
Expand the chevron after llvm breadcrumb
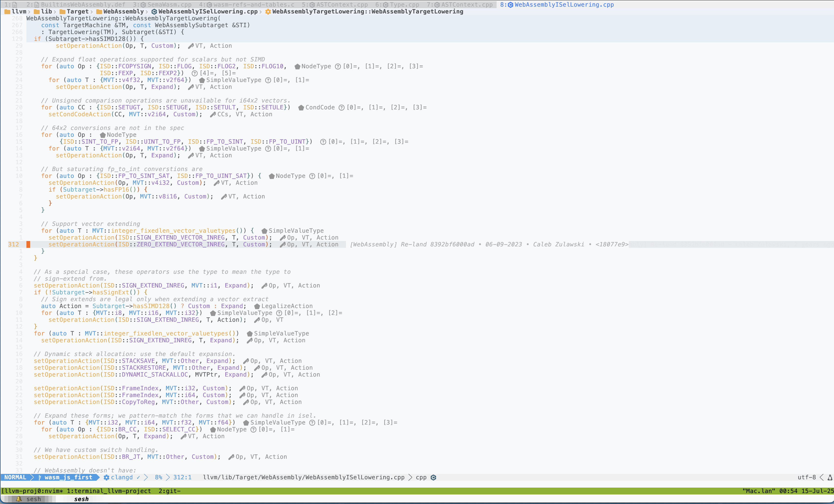coord(29,11)
